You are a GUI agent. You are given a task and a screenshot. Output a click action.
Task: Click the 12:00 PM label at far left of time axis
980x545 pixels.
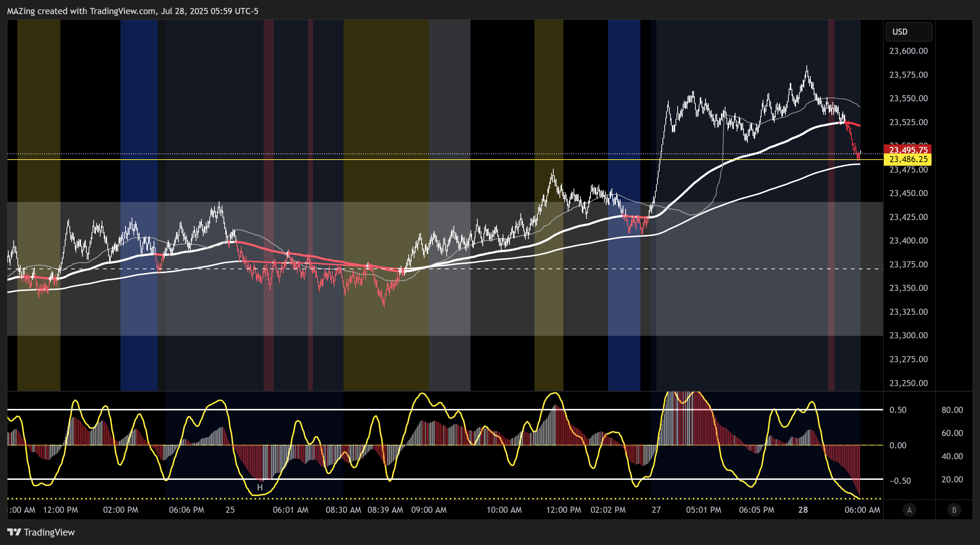(60, 510)
